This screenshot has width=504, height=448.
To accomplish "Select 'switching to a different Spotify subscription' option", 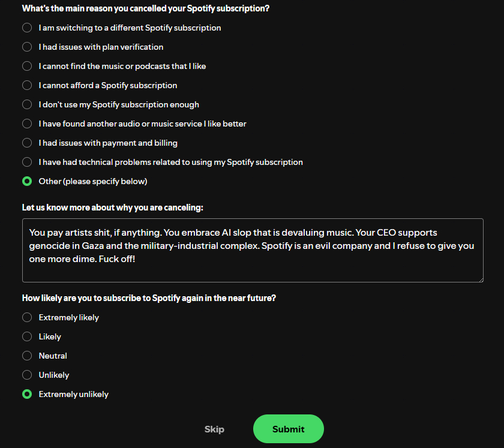I will click(27, 28).
